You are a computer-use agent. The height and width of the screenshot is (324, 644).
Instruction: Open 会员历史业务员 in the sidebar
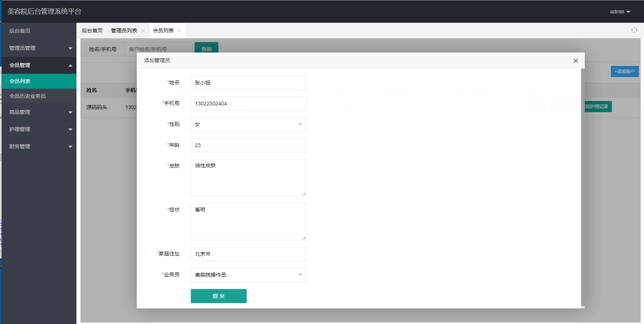(39, 96)
